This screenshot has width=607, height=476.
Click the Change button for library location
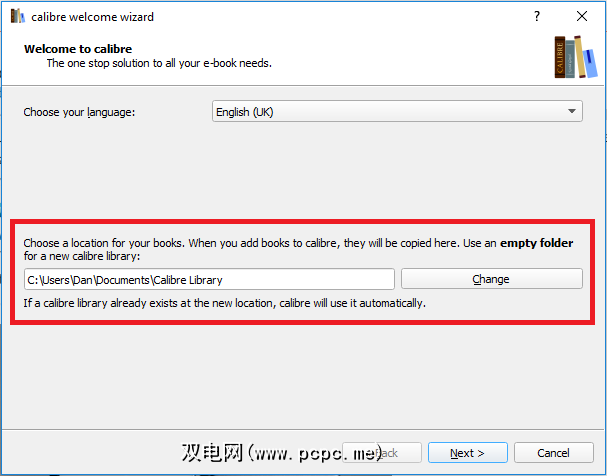tap(492, 279)
